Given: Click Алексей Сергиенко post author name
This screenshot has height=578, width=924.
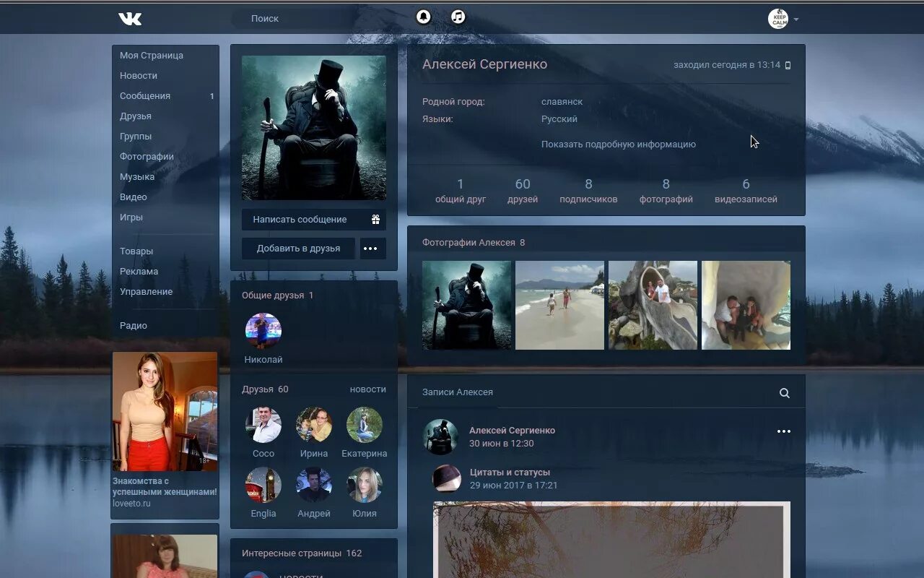Looking at the screenshot, I should point(512,431).
